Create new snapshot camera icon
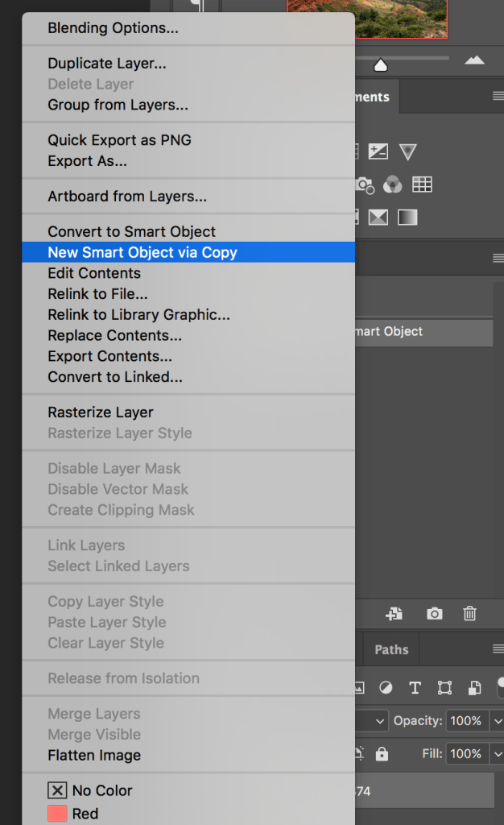Viewport: 504px width, 825px height. pyautogui.click(x=435, y=614)
